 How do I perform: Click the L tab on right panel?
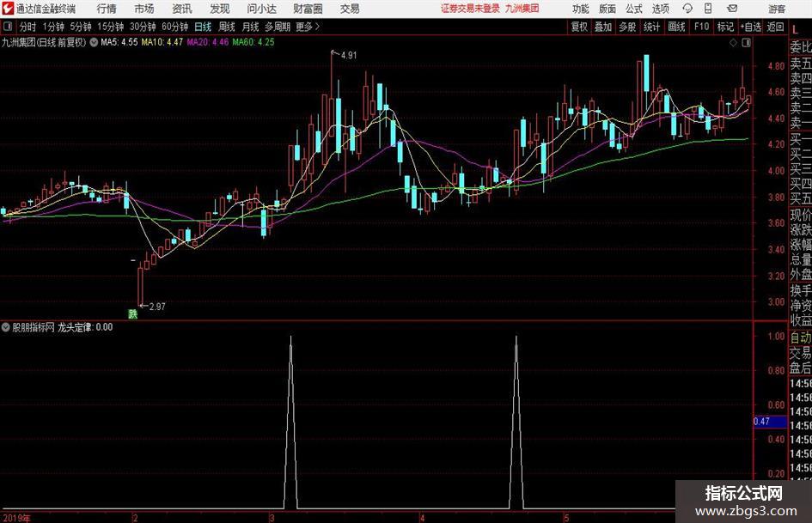pos(796,31)
